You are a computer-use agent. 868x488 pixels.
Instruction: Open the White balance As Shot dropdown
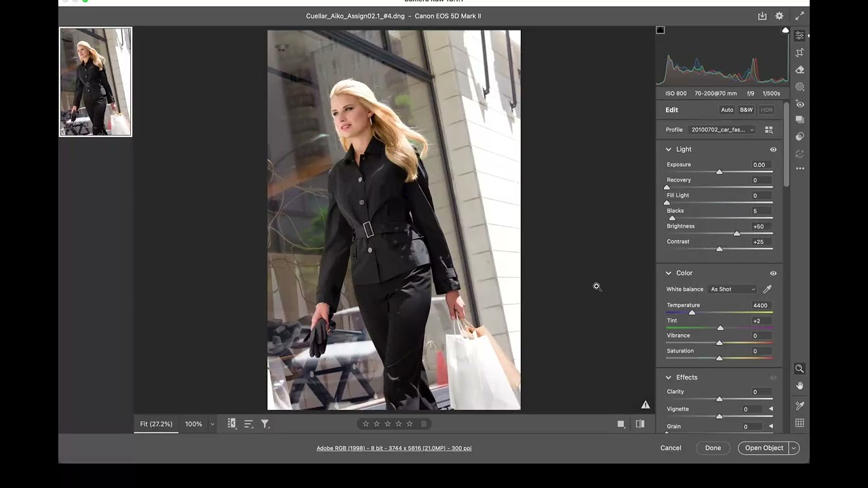(x=732, y=289)
